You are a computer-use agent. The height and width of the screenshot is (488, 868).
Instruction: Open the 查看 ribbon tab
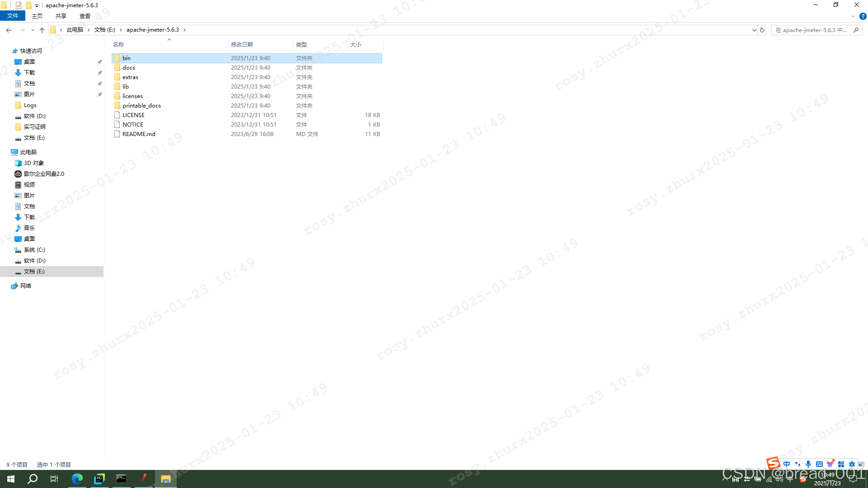coord(85,16)
